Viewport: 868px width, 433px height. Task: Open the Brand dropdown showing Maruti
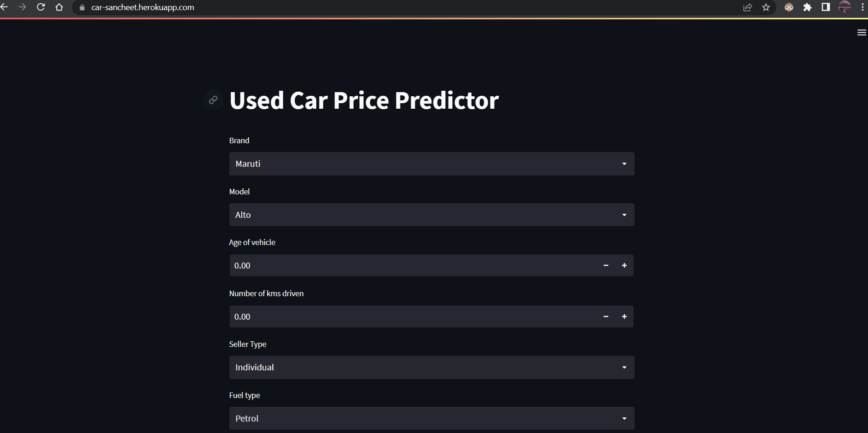click(x=431, y=164)
